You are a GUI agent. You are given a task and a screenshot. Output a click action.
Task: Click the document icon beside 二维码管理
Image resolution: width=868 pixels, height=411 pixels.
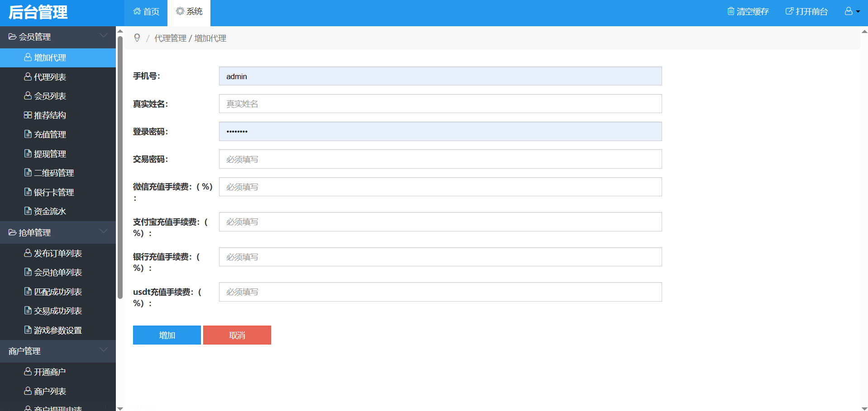coord(28,173)
